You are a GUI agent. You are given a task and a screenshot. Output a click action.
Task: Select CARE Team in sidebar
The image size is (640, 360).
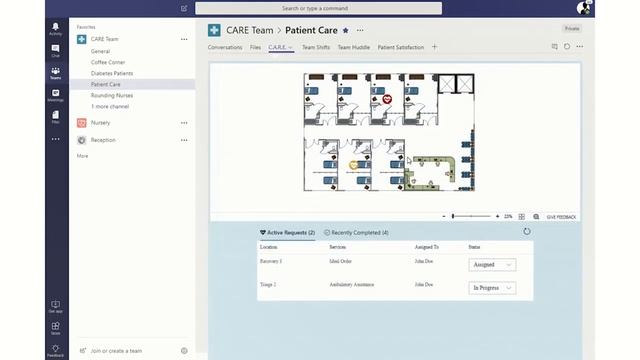[104, 39]
